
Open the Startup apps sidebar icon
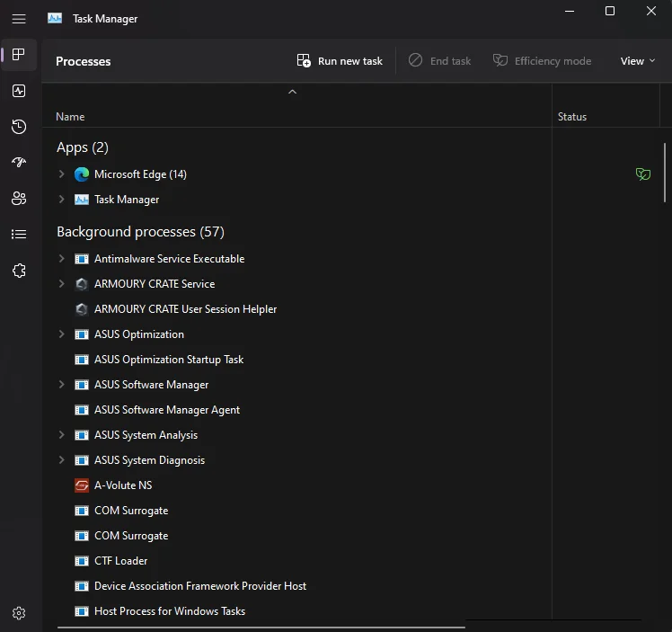pos(19,162)
